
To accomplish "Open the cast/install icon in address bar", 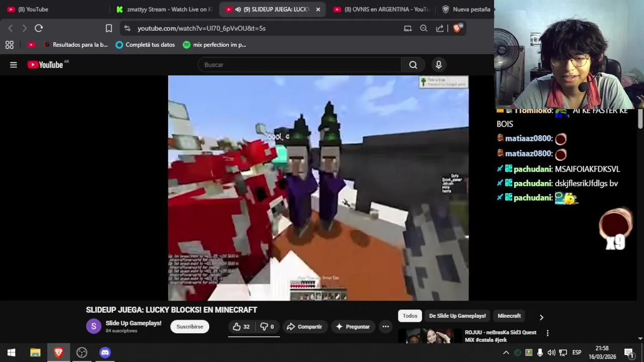I will [x=408, y=29].
